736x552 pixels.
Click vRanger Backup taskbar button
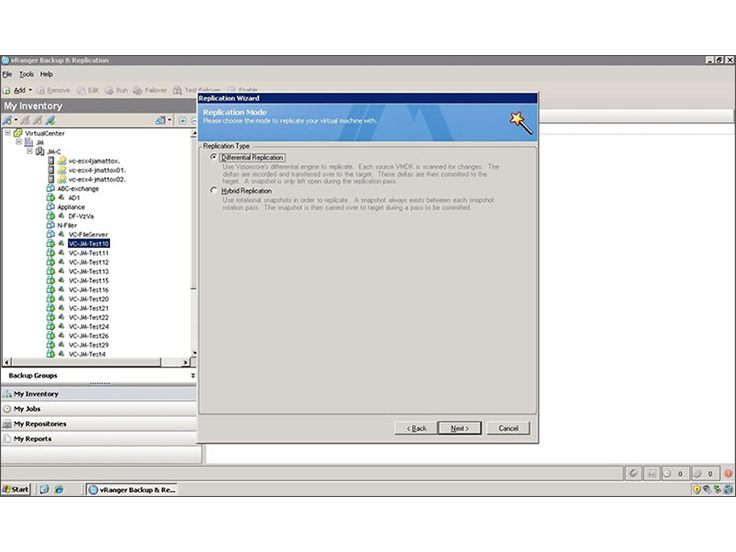click(x=132, y=490)
